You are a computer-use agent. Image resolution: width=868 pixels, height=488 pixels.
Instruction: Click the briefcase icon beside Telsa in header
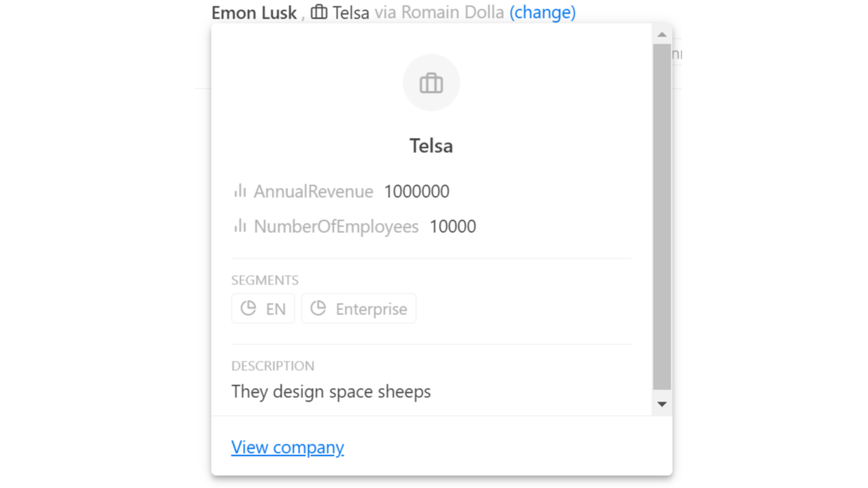319,12
